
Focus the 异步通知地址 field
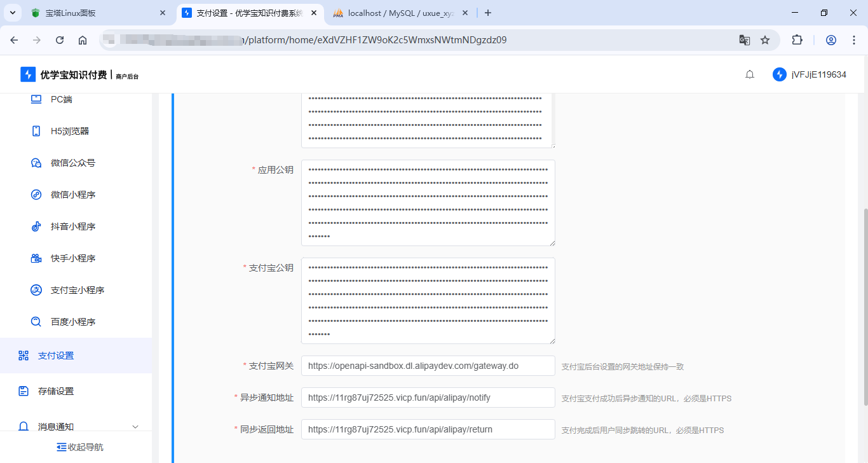coord(428,397)
